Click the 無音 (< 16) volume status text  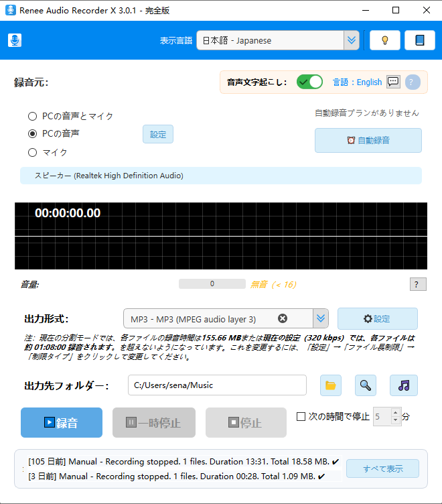click(x=273, y=284)
